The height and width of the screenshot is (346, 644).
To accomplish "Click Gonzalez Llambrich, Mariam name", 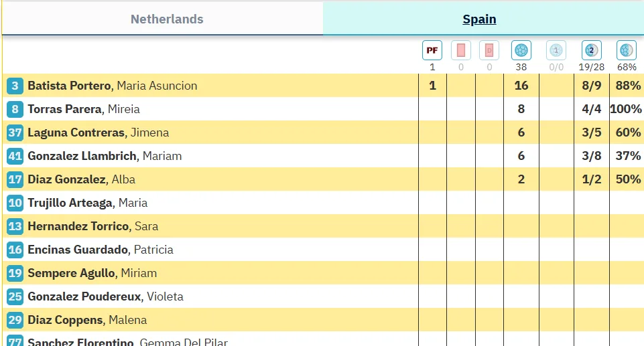I will tap(105, 156).
